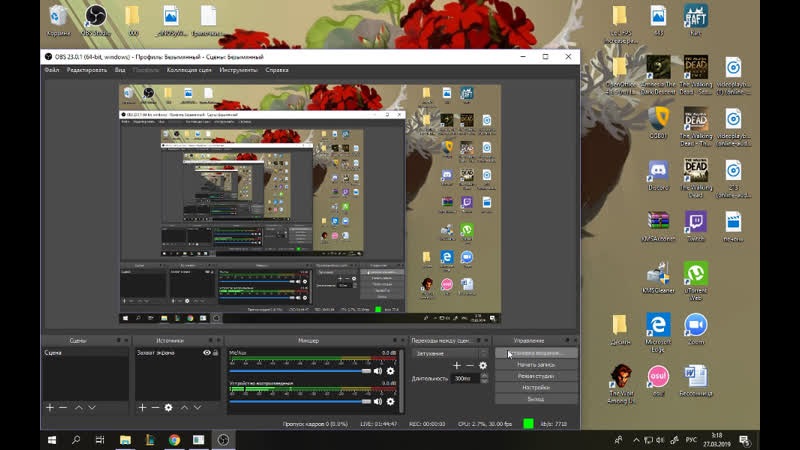Decrease Длительность using the down stepper arrow

pos(484,381)
